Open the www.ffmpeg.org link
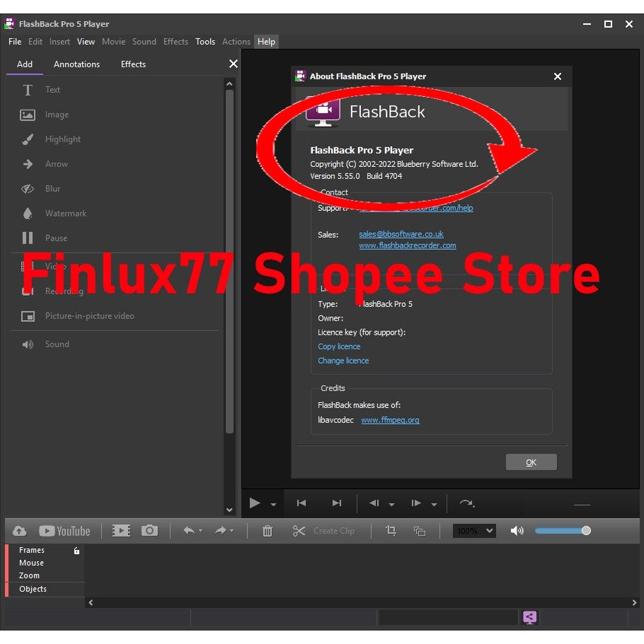 pyautogui.click(x=390, y=420)
